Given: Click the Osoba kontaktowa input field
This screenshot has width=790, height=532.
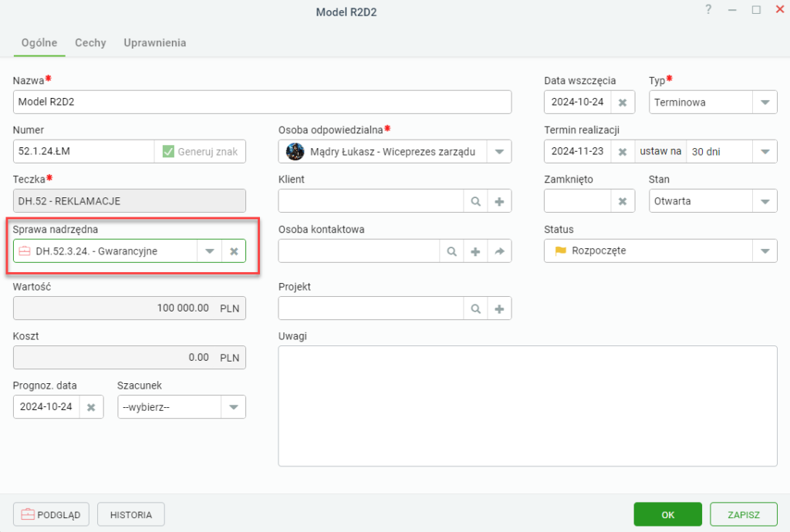Looking at the screenshot, I should coord(360,251).
